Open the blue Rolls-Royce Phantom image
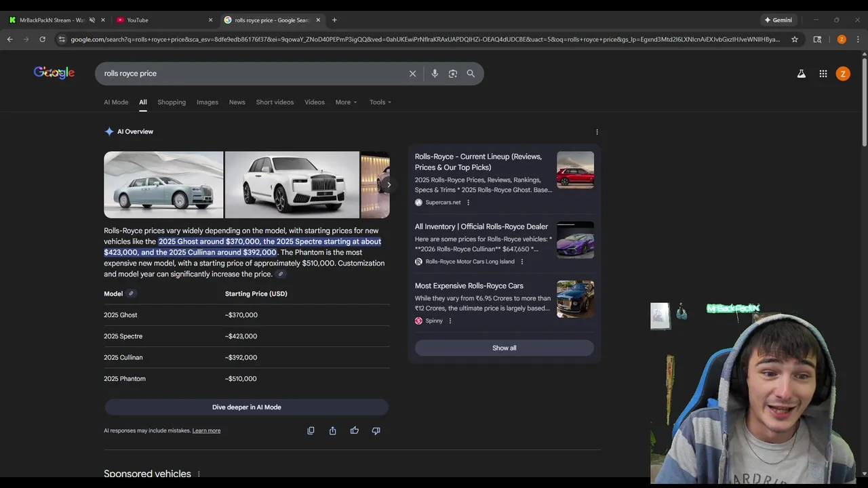Viewport: 868px width, 488px height. coord(163,184)
